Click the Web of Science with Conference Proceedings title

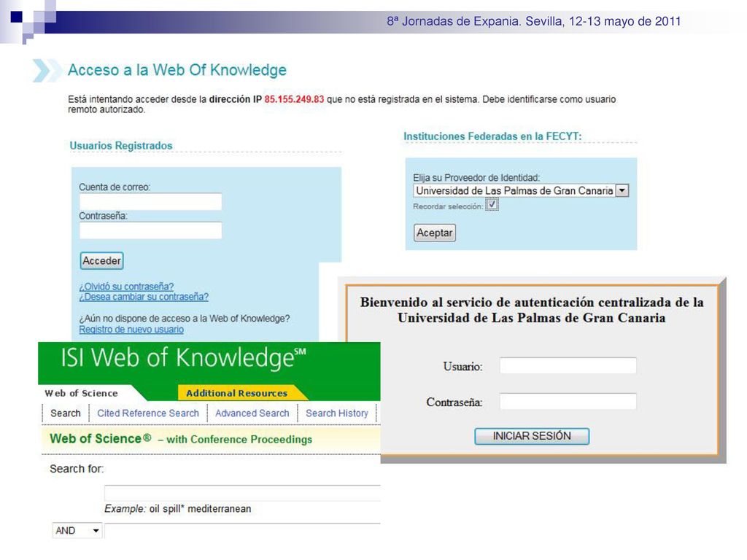181,439
